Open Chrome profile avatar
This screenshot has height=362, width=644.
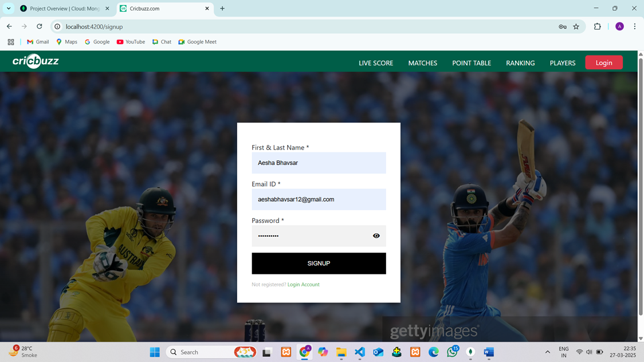619,27
